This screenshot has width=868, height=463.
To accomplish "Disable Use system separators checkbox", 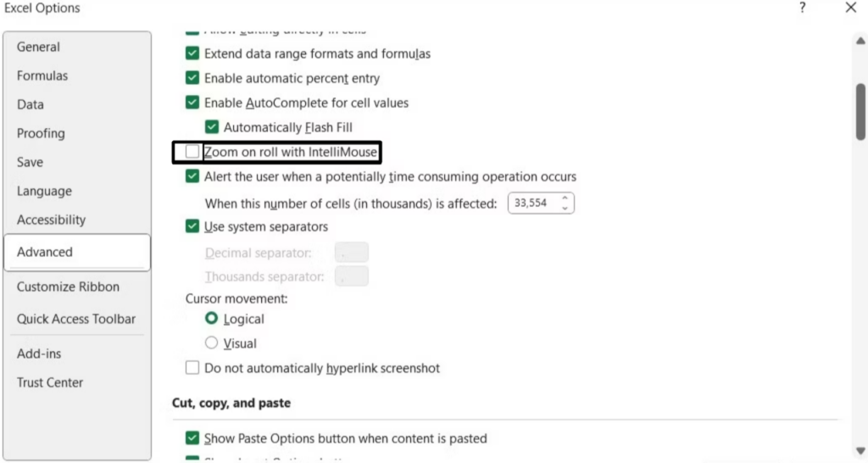I will pos(193,227).
